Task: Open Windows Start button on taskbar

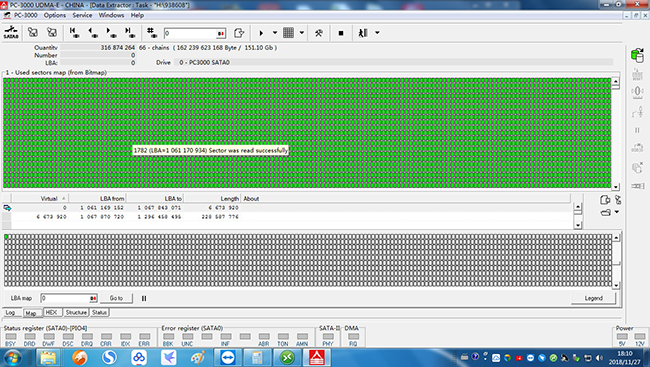Action: 12,357
